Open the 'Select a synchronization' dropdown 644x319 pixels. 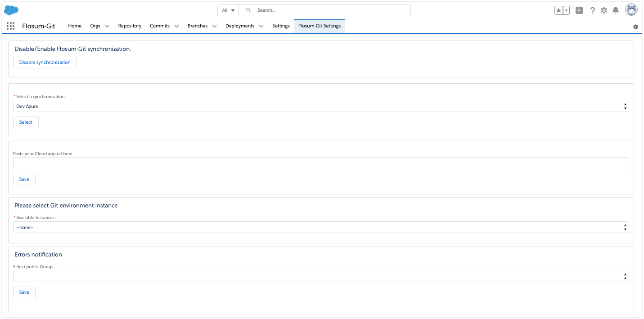click(x=320, y=107)
